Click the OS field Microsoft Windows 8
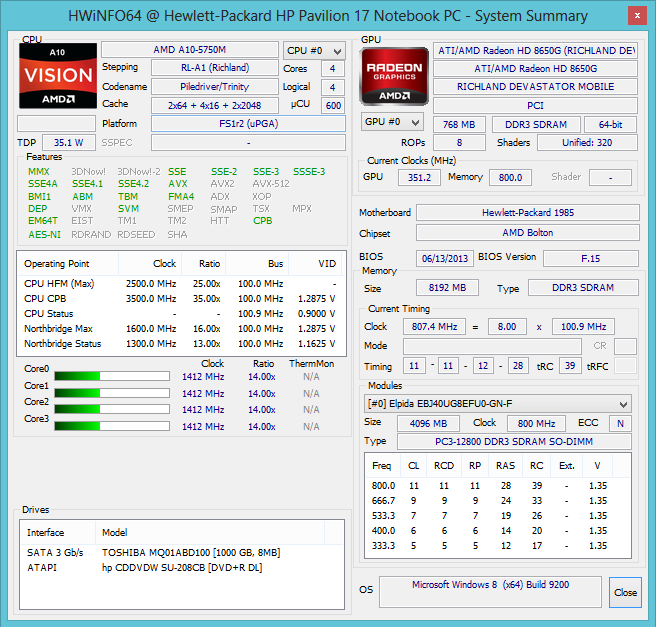Viewport: 656px width, 627px height. (490, 591)
